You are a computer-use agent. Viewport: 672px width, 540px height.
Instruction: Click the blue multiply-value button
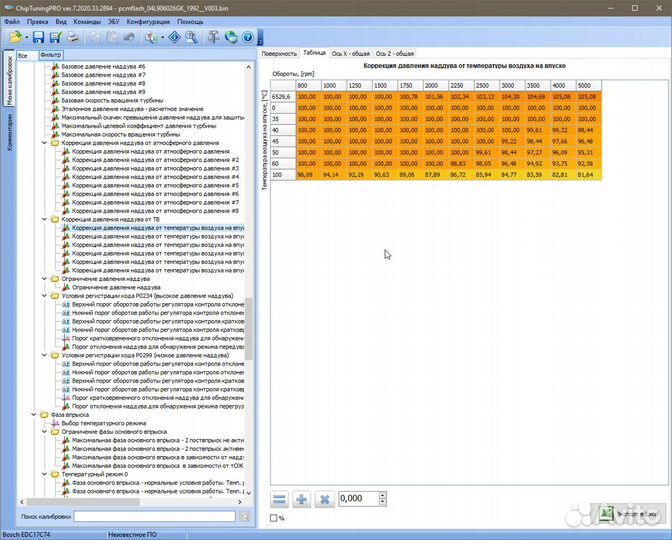323,499
